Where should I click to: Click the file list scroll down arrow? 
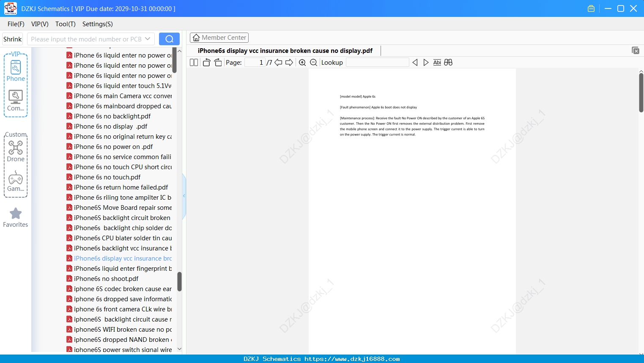tap(179, 349)
